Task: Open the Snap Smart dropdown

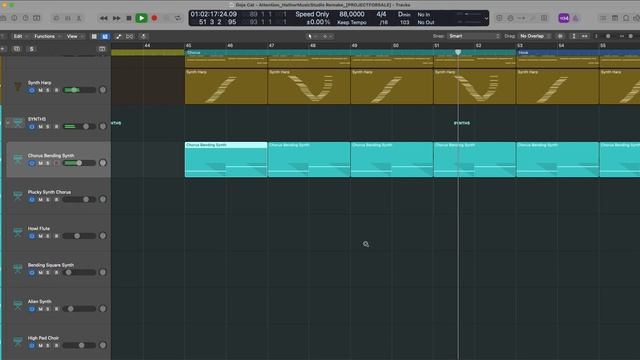Action: [x=473, y=36]
